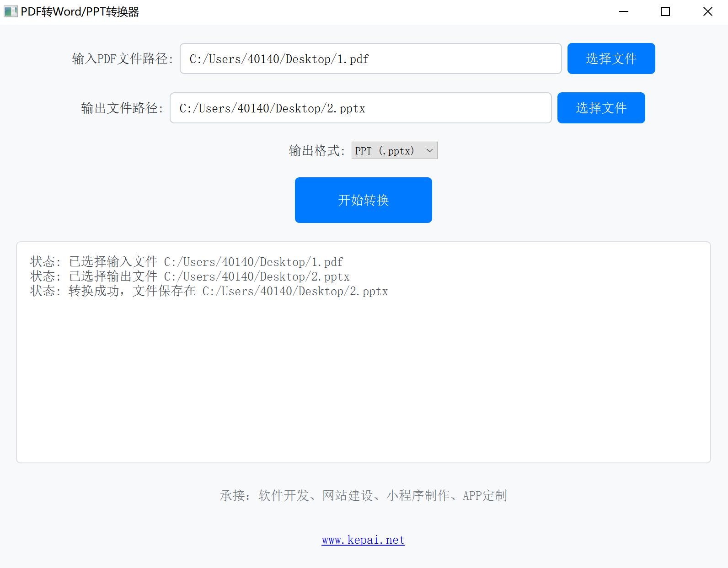Expand the 输出格式 PPT (.pptx) dropdown

tap(394, 150)
